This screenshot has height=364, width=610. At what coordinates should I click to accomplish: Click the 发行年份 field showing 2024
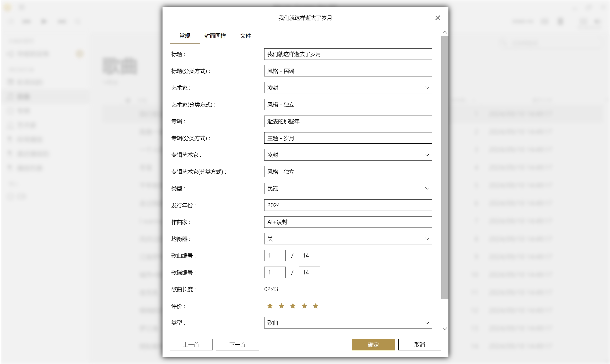click(x=348, y=205)
